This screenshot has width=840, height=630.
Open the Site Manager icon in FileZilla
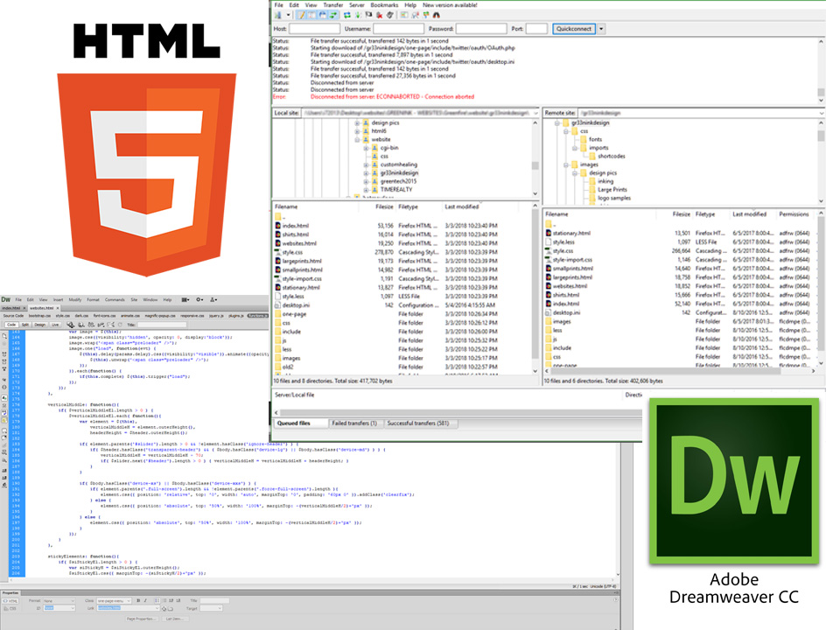278,16
